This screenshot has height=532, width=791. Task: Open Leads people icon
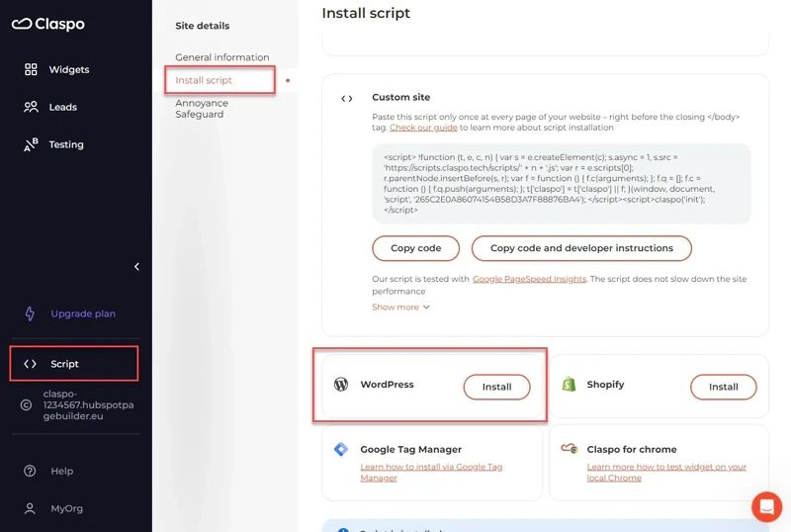(31, 107)
